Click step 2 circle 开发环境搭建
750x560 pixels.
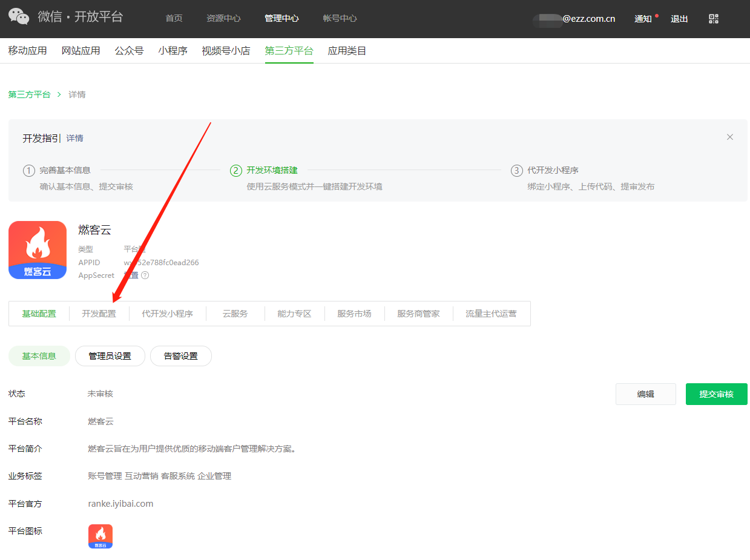point(236,171)
